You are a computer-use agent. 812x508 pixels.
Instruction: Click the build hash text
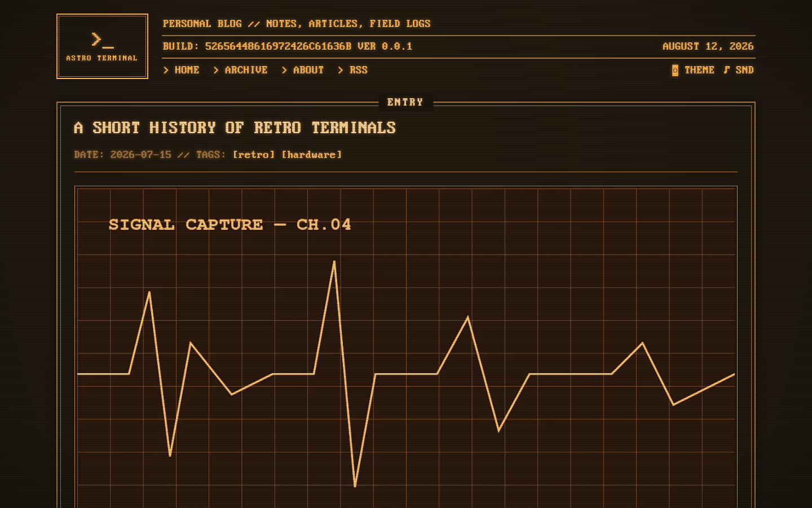[278, 46]
